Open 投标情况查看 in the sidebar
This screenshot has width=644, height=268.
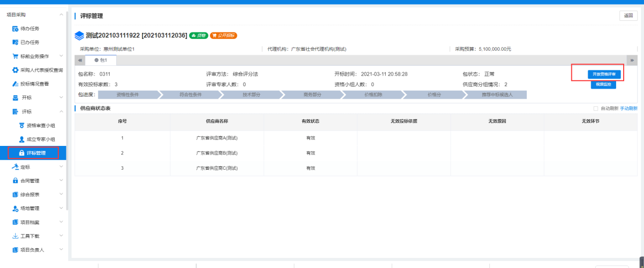click(35, 84)
